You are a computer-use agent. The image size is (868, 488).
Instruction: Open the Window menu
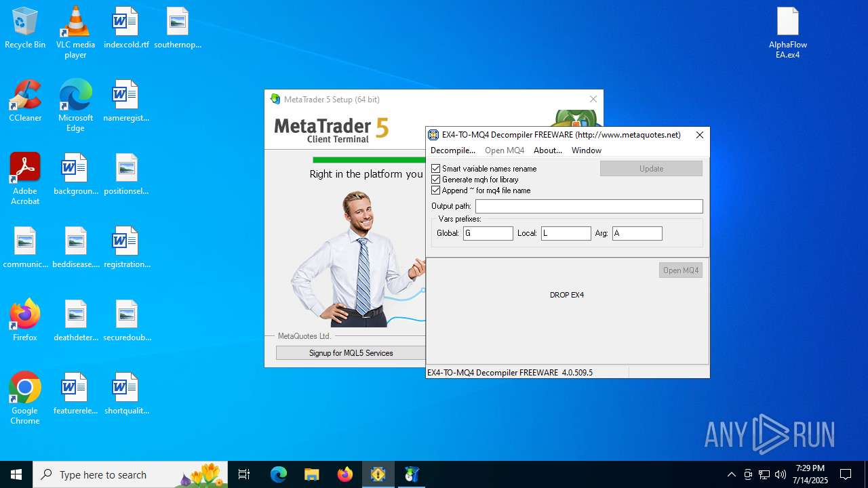(587, 150)
